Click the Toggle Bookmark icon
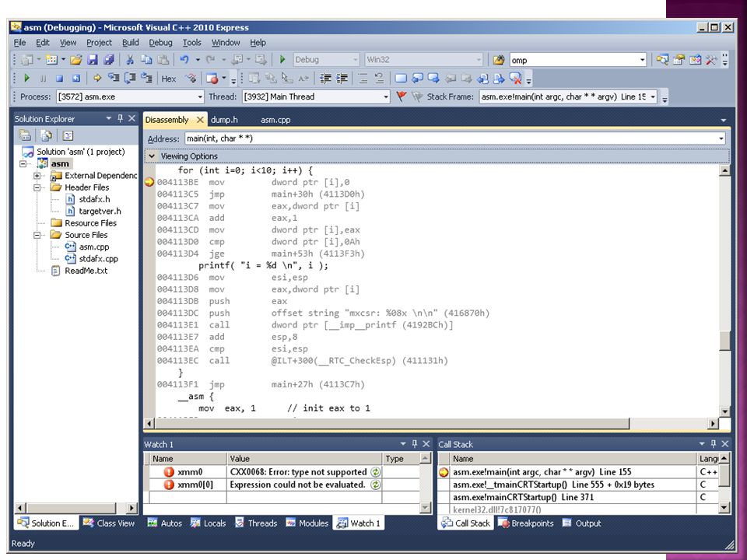Image resolution: width=747 pixels, height=560 pixels. (x=402, y=78)
